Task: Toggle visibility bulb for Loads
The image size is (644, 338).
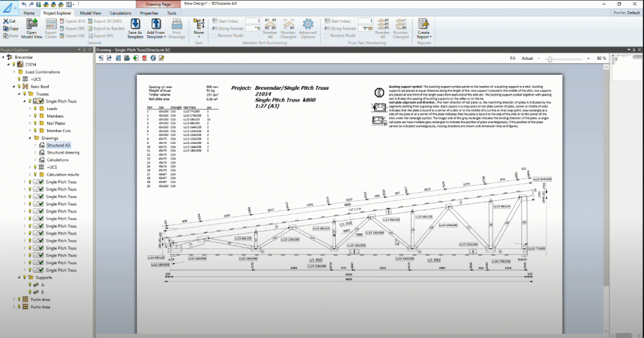Action: pyautogui.click(x=35, y=109)
